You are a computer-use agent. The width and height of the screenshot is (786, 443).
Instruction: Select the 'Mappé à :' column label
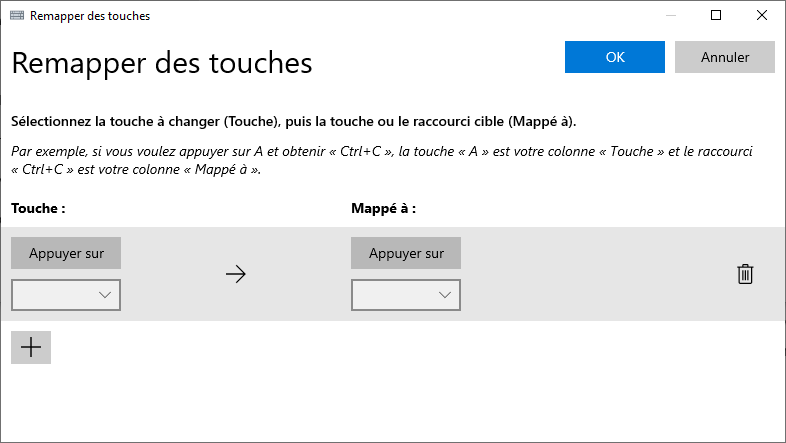[383, 208]
